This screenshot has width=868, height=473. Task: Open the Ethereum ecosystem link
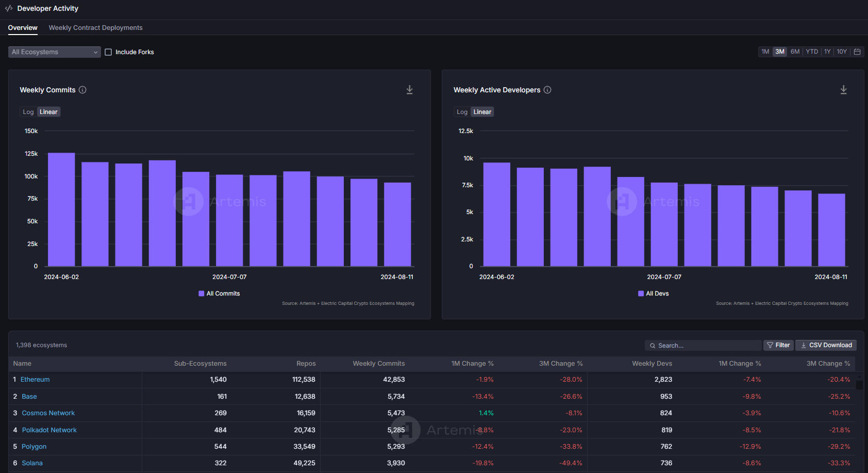[35, 380]
